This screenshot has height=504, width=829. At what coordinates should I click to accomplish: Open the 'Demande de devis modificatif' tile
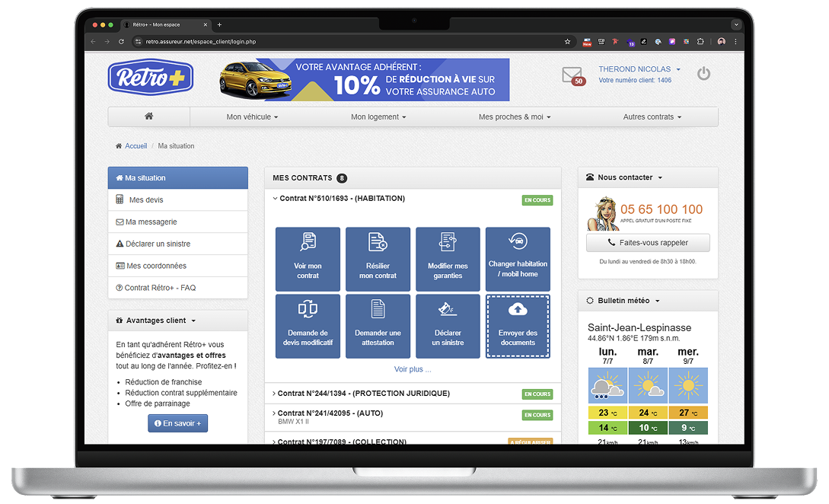308,326
